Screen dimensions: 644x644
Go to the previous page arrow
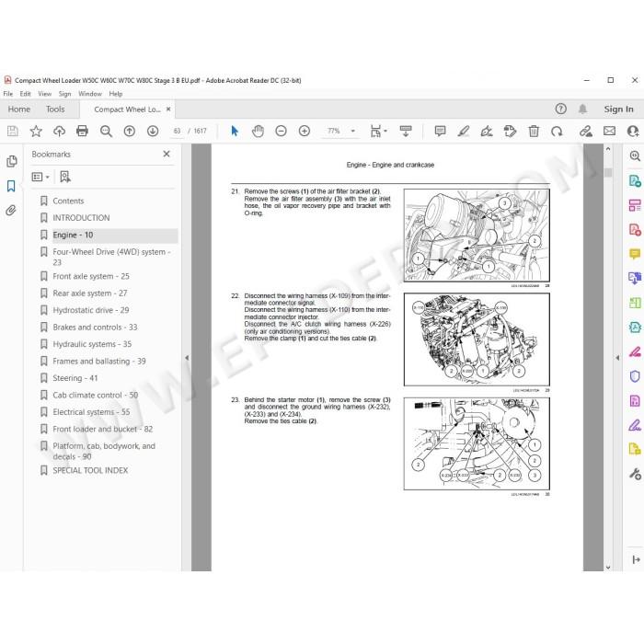click(130, 131)
